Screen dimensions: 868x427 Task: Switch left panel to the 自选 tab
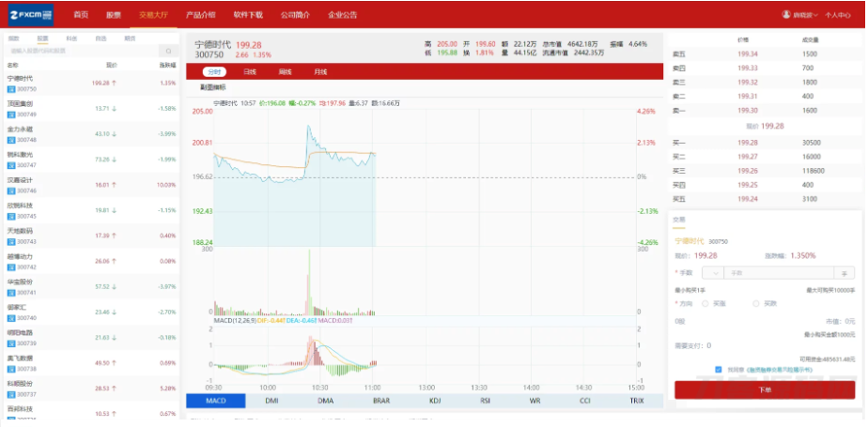(101, 38)
